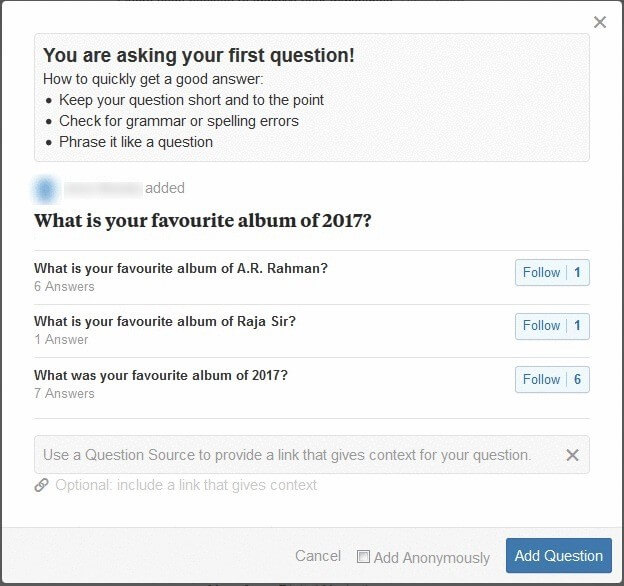Submit with the Add Question button

coord(558,556)
